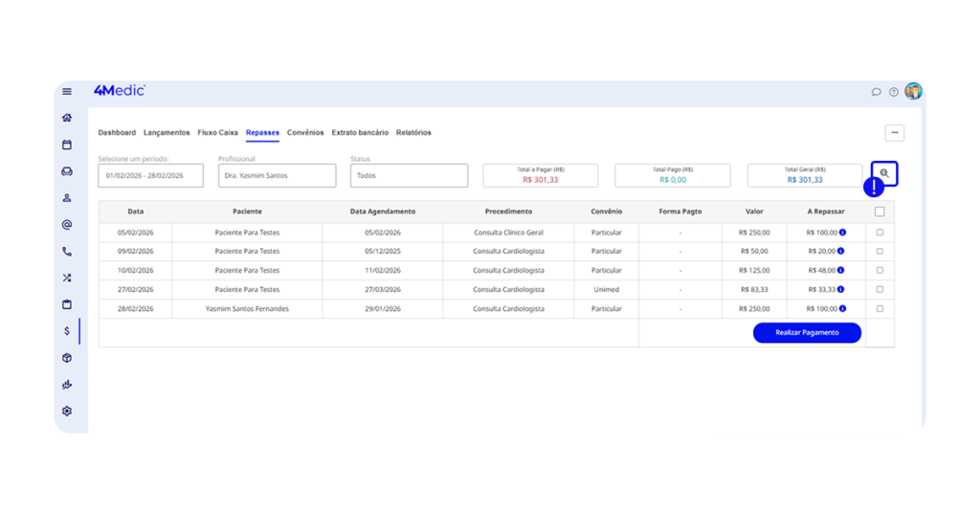Click the period date range field
The image size is (980, 514).
pyautogui.click(x=150, y=176)
